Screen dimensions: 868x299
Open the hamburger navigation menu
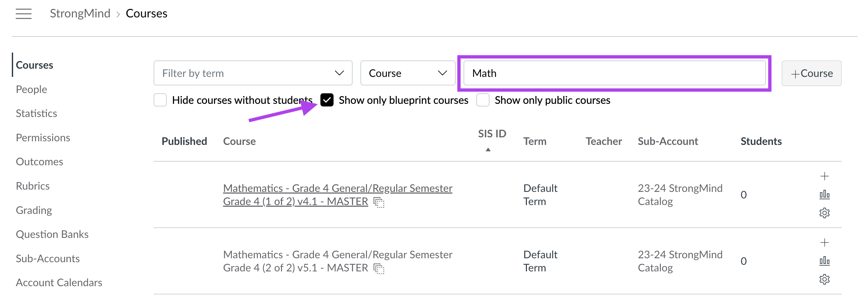pos(24,14)
